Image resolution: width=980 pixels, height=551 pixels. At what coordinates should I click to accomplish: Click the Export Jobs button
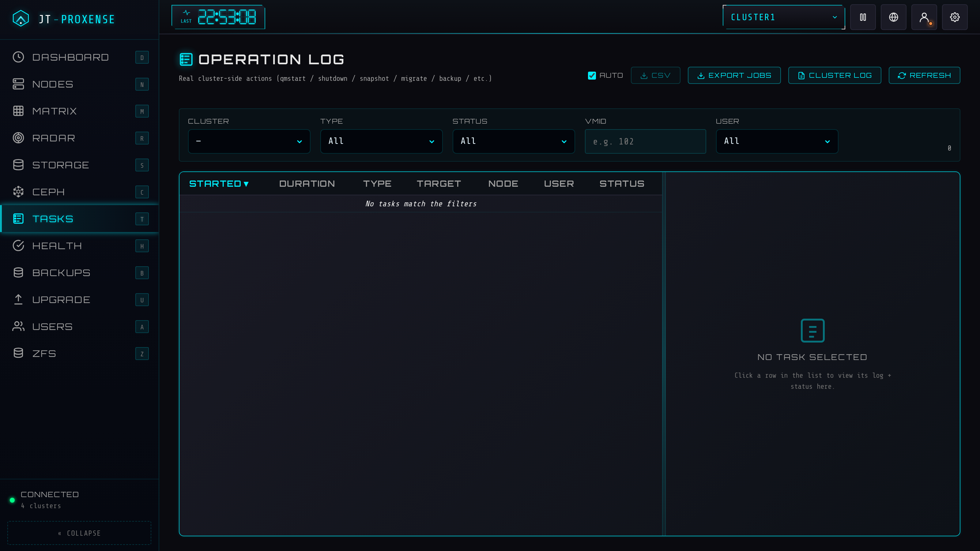pyautogui.click(x=734, y=75)
